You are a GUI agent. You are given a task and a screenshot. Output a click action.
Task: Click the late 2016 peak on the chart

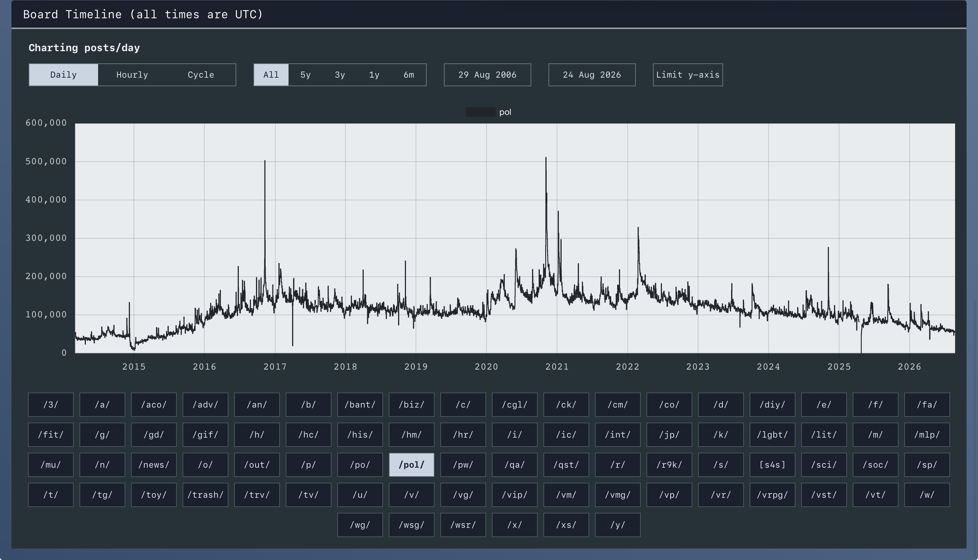point(265,161)
